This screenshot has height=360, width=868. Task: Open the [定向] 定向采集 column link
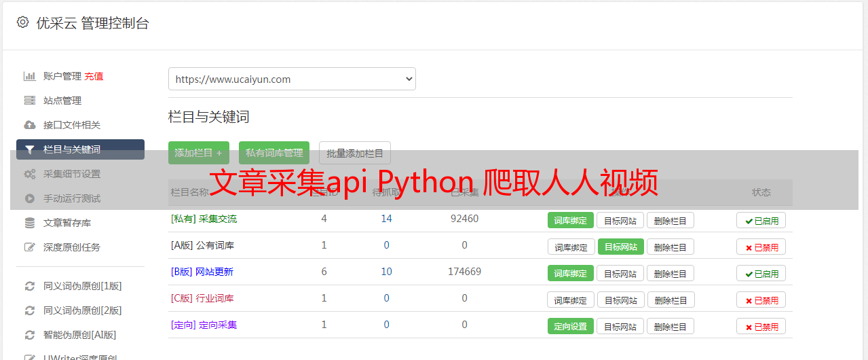click(x=204, y=325)
